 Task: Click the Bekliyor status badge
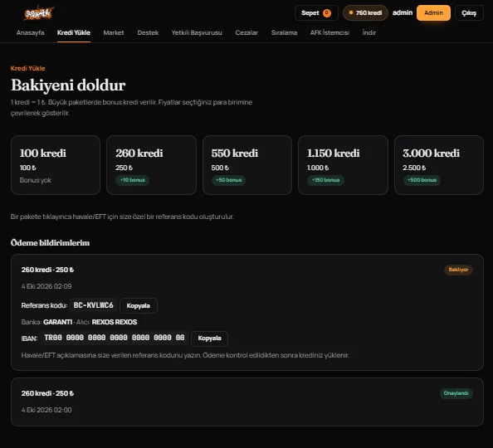(458, 270)
